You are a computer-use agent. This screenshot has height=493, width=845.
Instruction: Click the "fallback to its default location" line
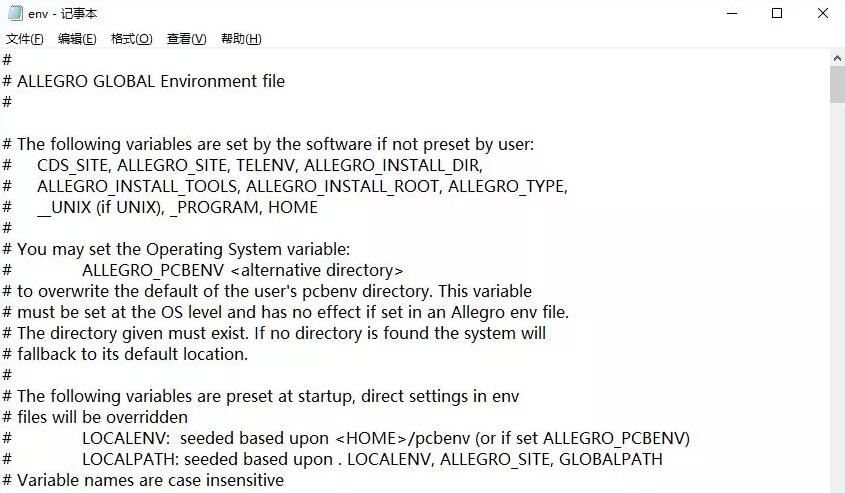132,354
